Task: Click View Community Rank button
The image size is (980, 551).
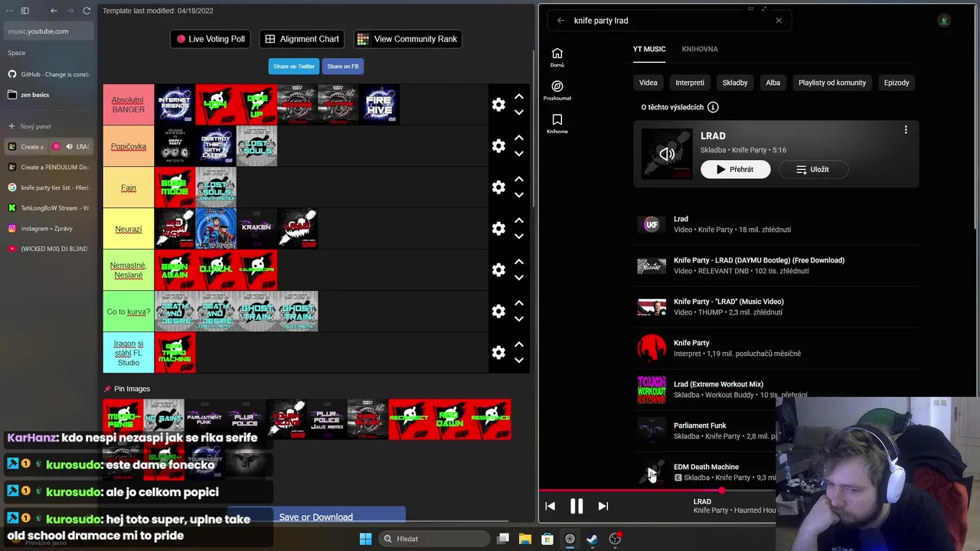Action: pyautogui.click(x=407, y=39)
